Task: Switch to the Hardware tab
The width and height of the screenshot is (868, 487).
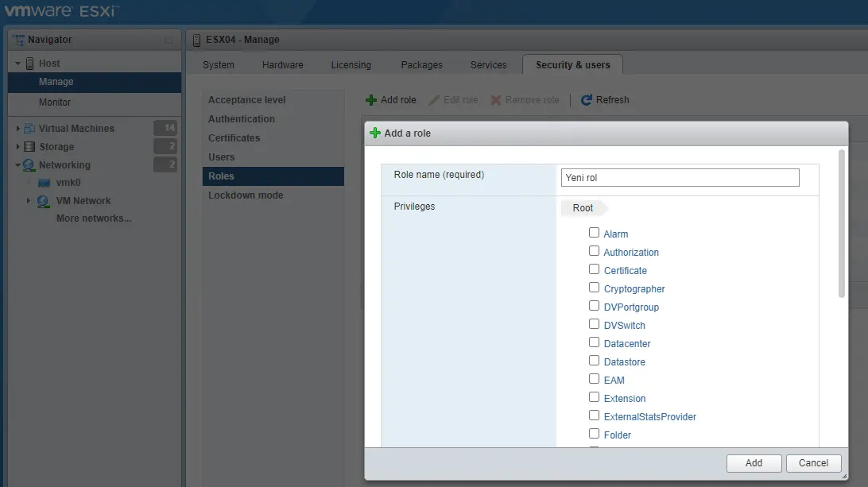Action: (282, 65)
